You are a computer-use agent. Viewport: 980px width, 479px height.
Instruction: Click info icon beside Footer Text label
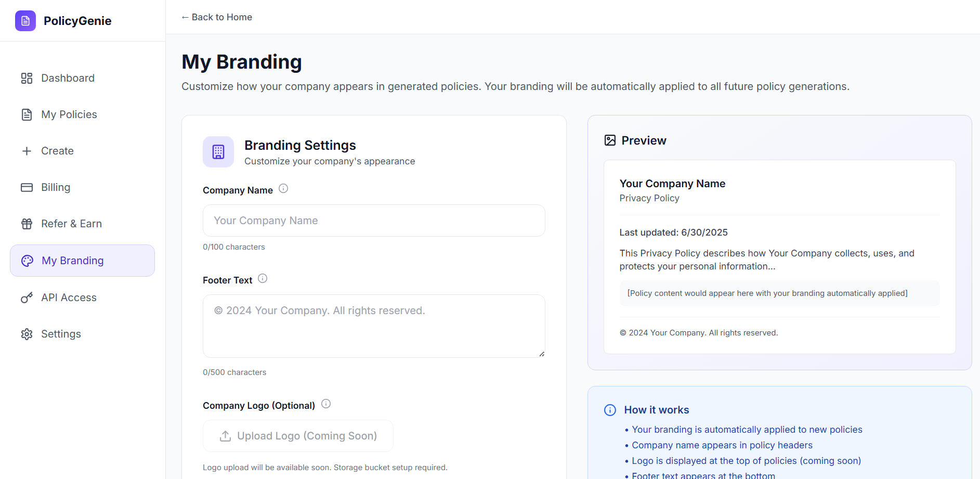coord(263,278)
